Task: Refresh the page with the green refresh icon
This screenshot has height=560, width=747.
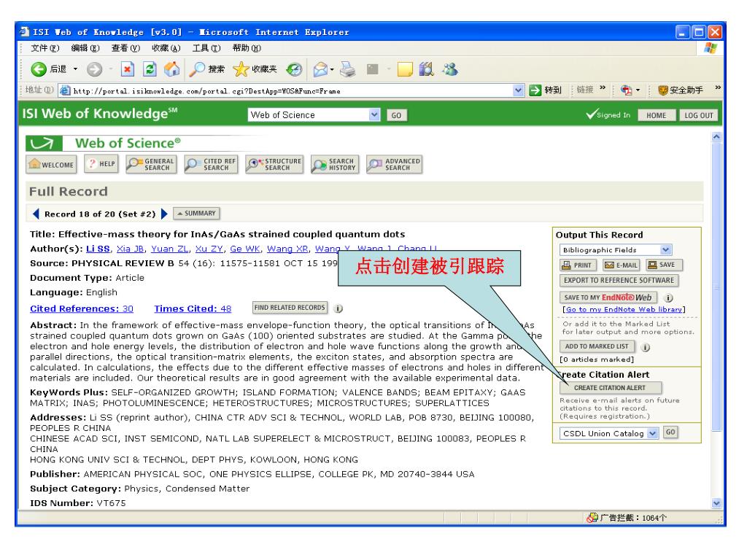Action: pyautogui.click(x=150, y=69)
